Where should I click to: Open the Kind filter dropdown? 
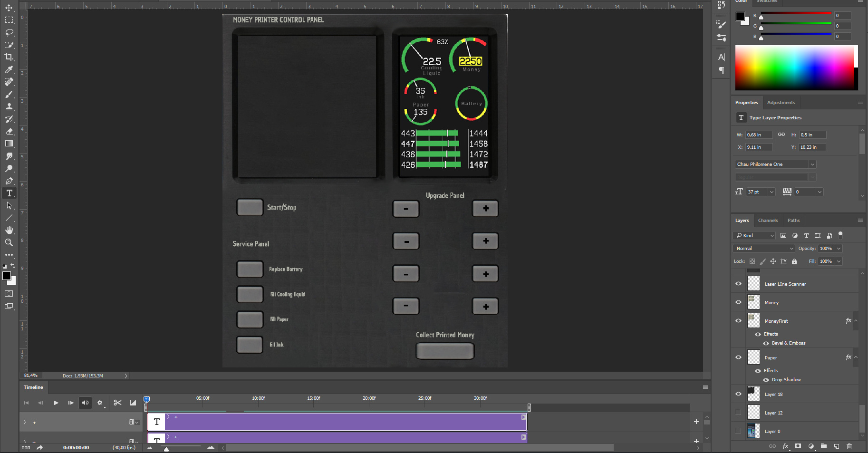(754, 235)
